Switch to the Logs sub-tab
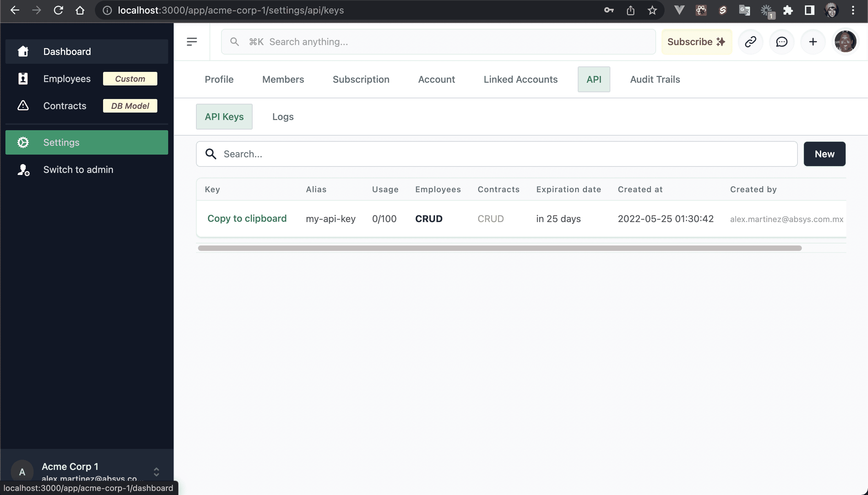Viewport: 868px width, 495px height. 282,117
